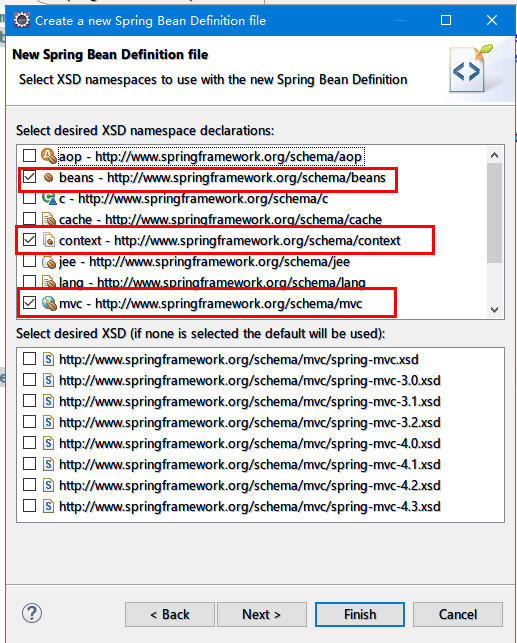Click the context namespace icon
Screen dimensions: 517x643
coord(48,240)
